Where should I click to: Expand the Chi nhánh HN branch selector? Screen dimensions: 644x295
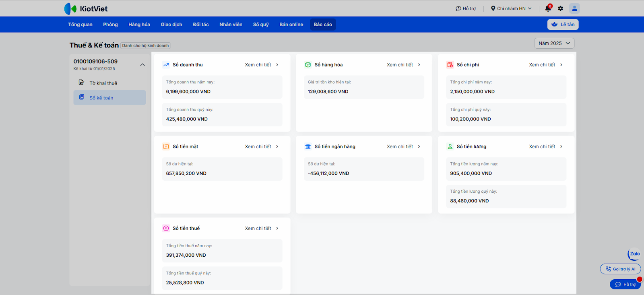[511, 8]
